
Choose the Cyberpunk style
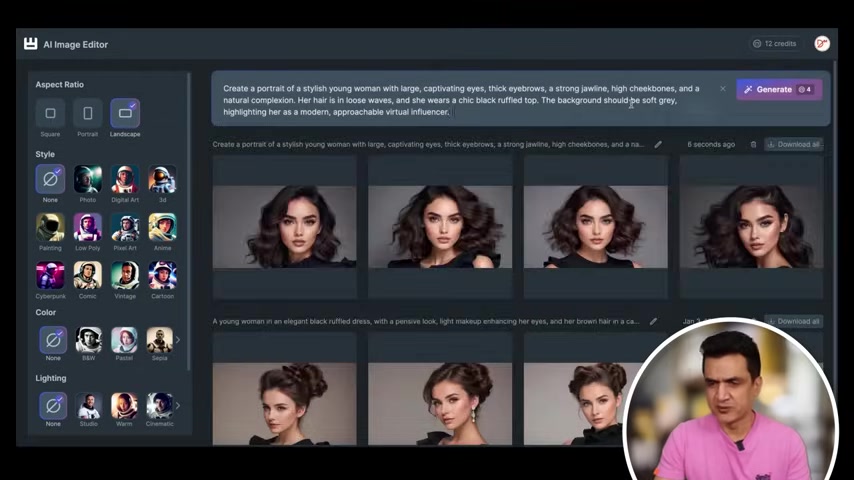pyautogui.click(x=50, y=275)
